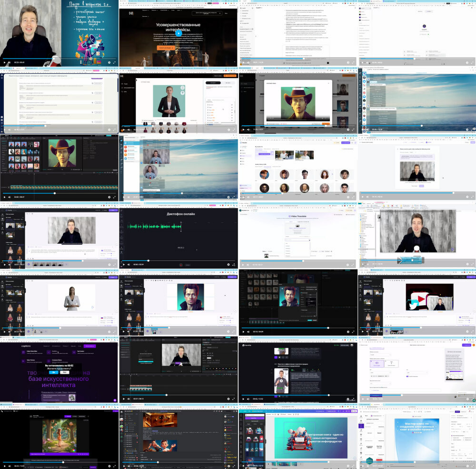Click purple button in captions site header
476x469 pixels.
(89, 346)
